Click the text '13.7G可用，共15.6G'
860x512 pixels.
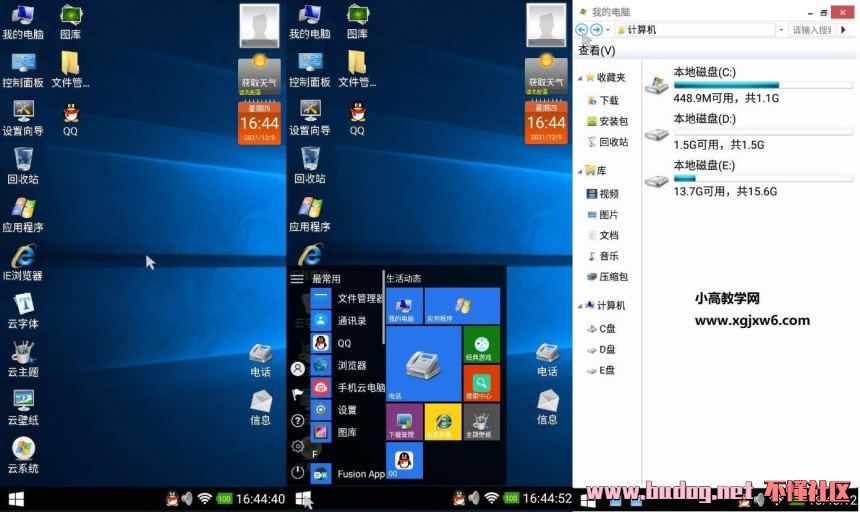pyautogui.click(x=725, y=191)
